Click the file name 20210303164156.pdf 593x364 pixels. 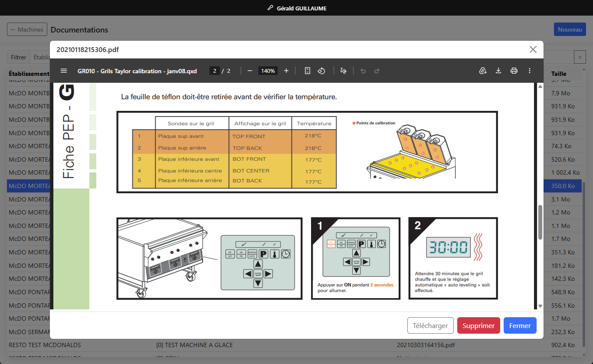[x=426, y=345]
